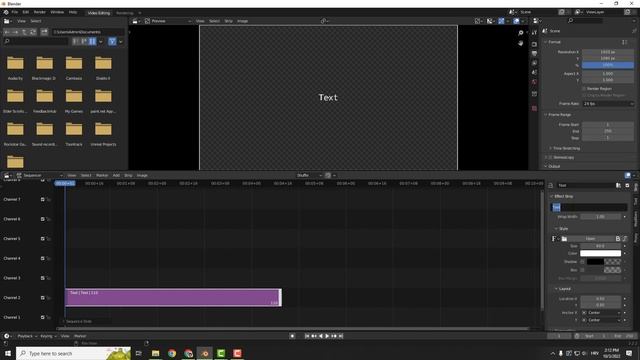Toggle Channel 7 mute checkbox
This screenshot has width=640, height=360.
click(x=42, y=200)
